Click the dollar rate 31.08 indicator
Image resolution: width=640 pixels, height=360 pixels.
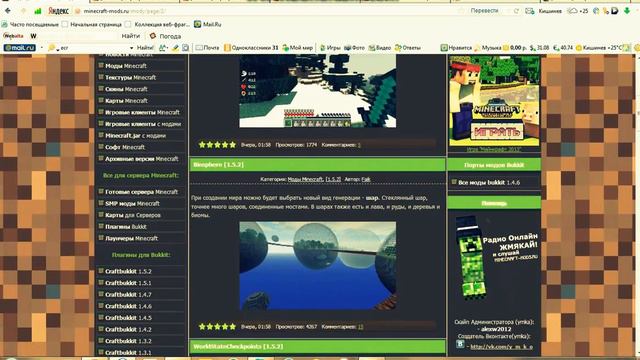539,48
